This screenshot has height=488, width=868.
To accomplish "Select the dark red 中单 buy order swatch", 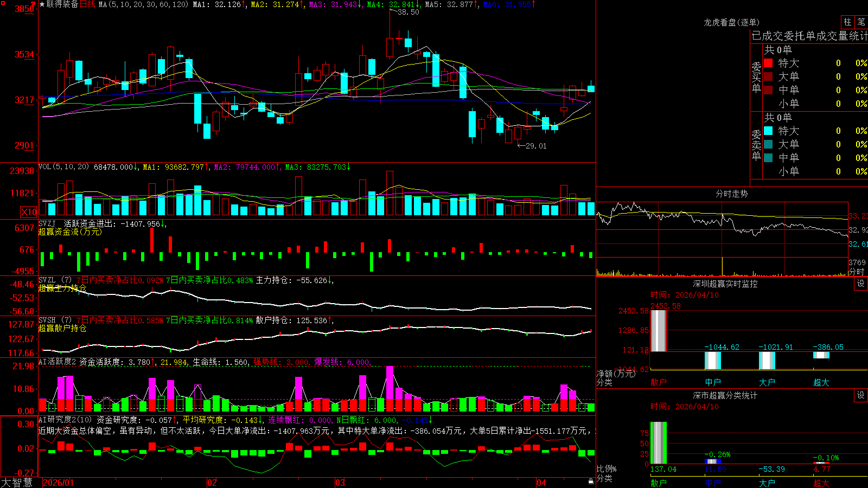I will pyautogui.click(x=768, y=90).
